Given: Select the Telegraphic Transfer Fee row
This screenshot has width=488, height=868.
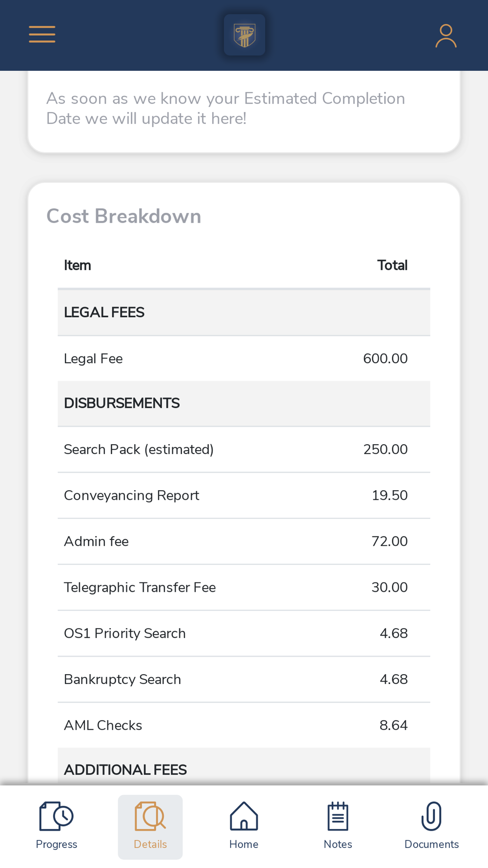Looking at the screenshot, I should 244,587.
